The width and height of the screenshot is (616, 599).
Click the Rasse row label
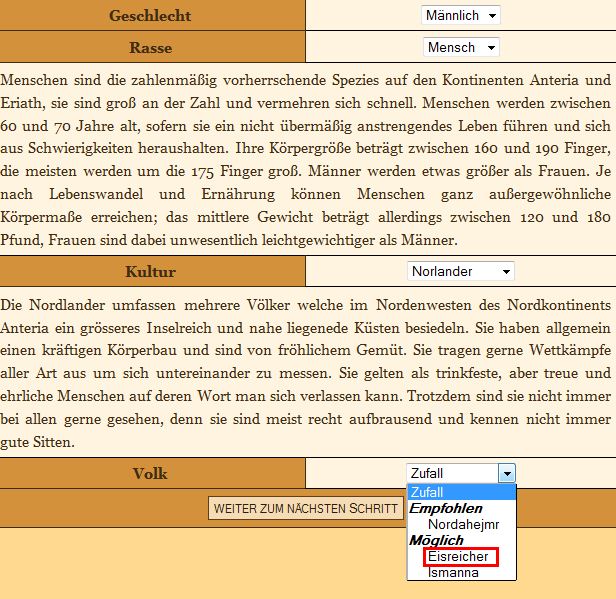tap(150, 47)
